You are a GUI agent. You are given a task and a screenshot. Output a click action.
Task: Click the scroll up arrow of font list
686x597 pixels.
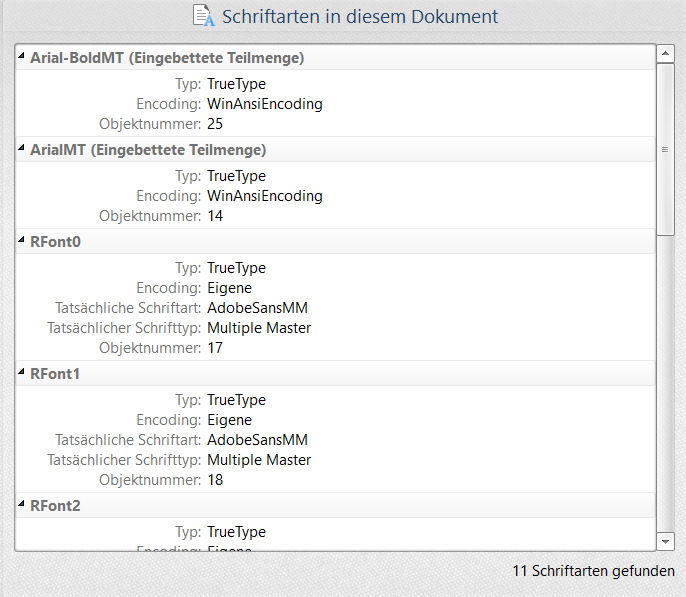tap(665, 53)
